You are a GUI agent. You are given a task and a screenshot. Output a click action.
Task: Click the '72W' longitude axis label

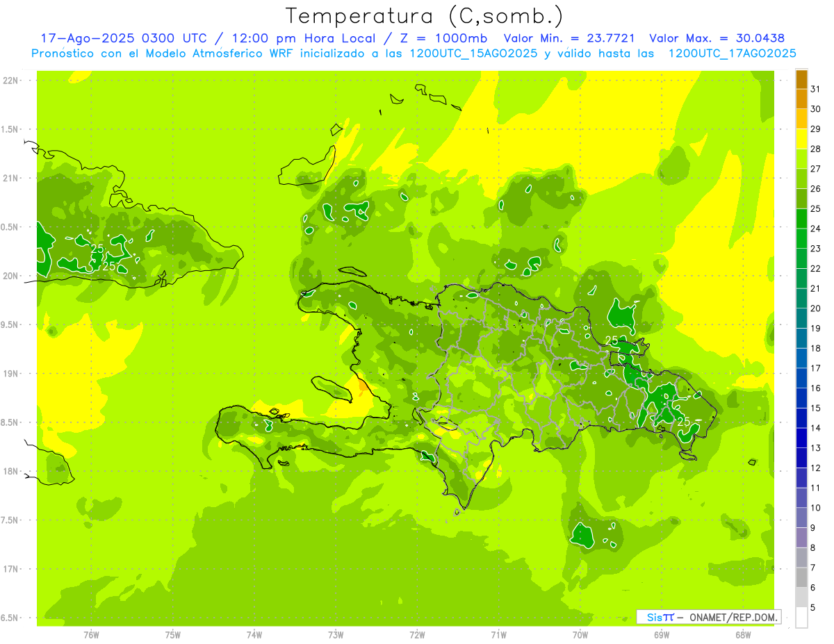tap(417, 635)
